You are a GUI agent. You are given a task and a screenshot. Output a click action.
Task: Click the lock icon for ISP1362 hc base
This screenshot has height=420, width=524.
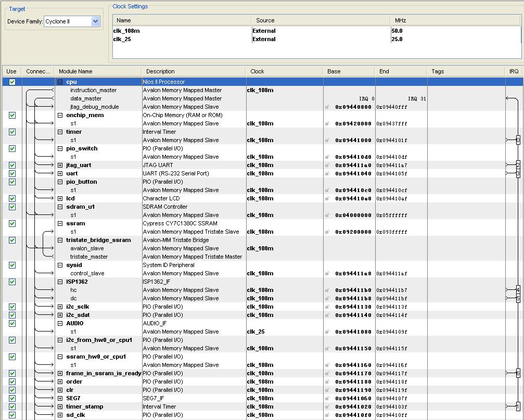point(327,290)
